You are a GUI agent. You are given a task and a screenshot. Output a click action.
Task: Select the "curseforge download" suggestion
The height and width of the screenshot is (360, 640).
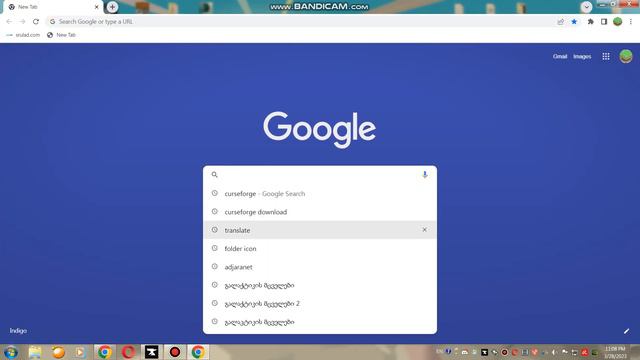click(x=320, y=212)
